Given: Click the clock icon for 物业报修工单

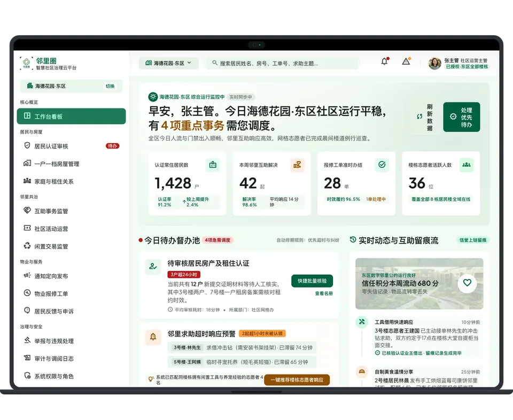Looking at the screenshot, I should pyautogui.click(x=27, y=293).
